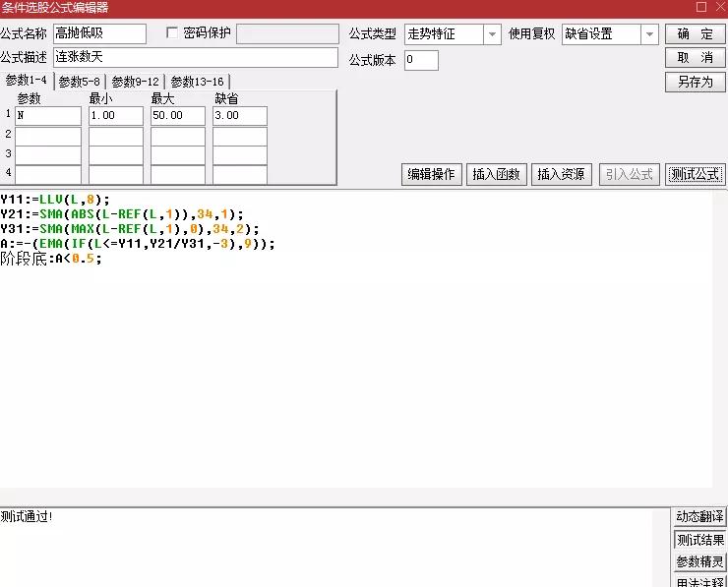Switch to the 参数9-12 tab
Screen dimensions: 728x587
click(x=135, y=82)
